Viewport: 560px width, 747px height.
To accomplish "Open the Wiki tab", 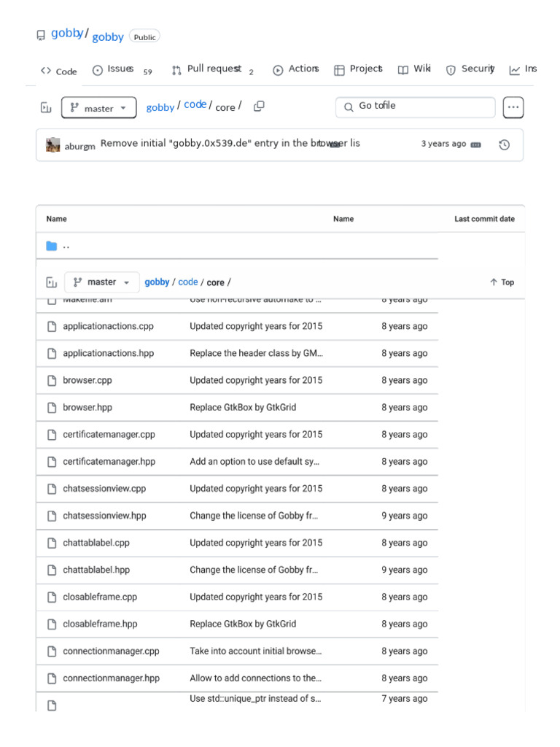I will coord(414,69).
